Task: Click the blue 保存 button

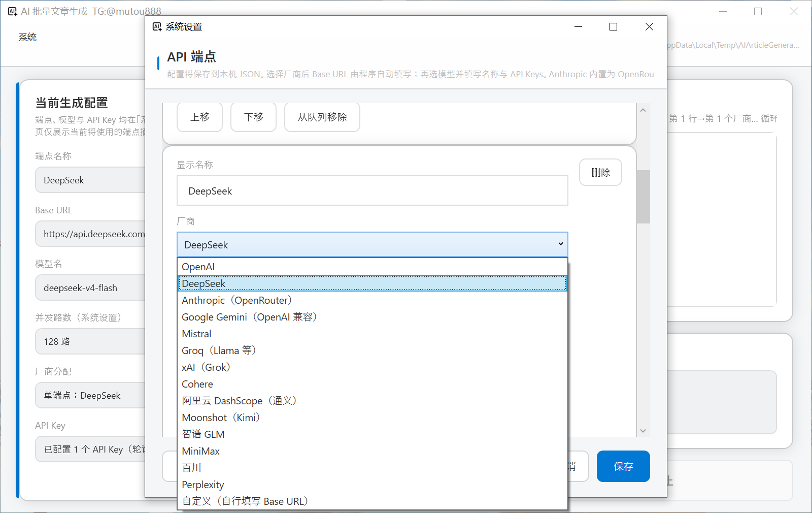Action: [623, 466]
